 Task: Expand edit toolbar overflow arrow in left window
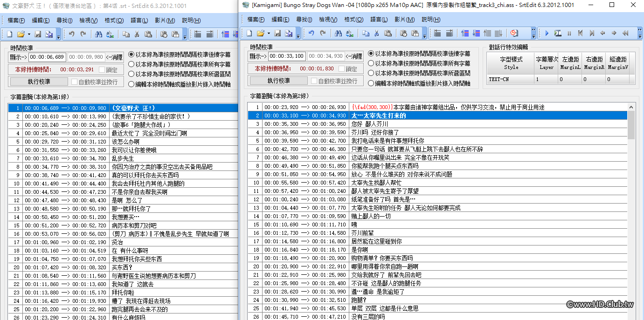pyautogui.click(x=185, y=35)
